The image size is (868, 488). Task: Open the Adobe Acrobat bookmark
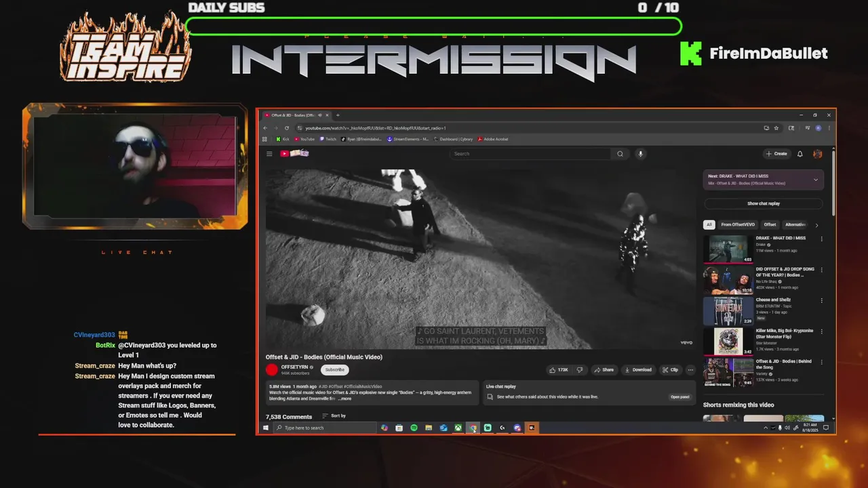[x=493, y=139]
